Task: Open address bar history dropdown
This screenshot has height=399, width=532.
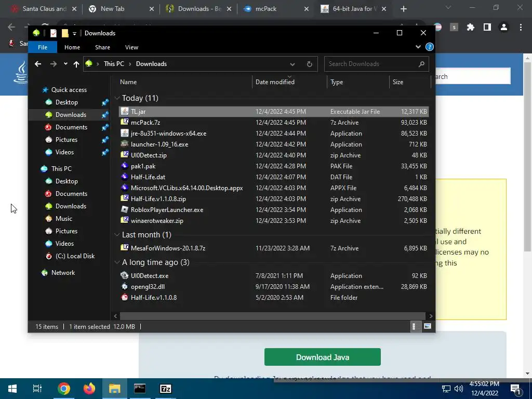Action: click(292, 64)
